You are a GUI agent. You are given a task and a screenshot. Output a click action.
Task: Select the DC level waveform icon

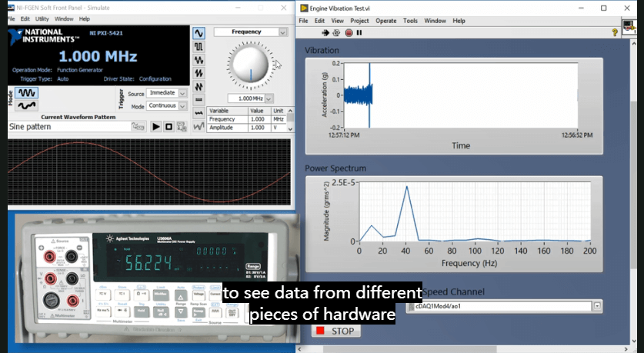point(199,100)
